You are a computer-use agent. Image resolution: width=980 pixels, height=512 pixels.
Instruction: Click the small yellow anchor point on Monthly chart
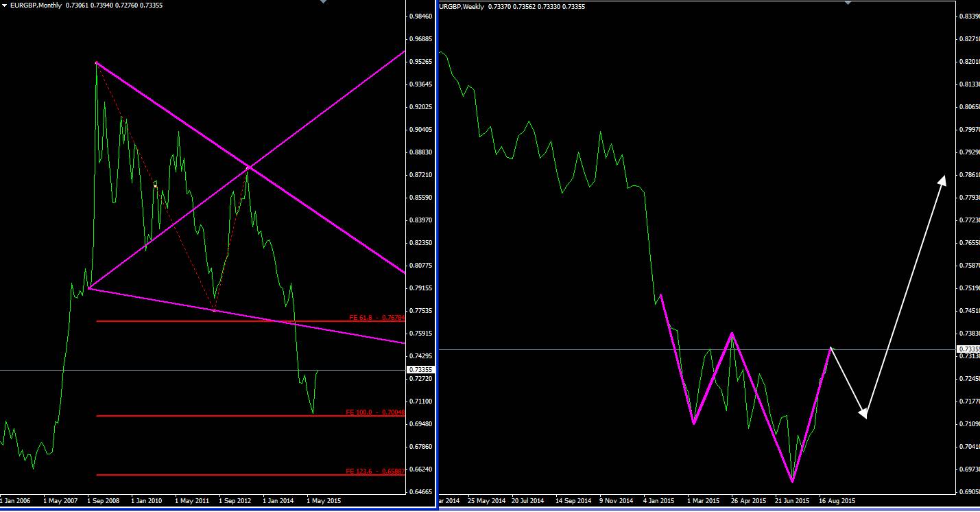point(156,186)
